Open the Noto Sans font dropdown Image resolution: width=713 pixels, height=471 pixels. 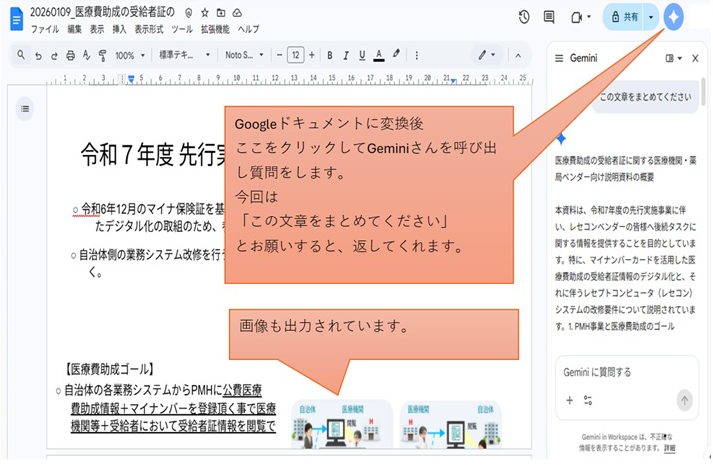244,55
